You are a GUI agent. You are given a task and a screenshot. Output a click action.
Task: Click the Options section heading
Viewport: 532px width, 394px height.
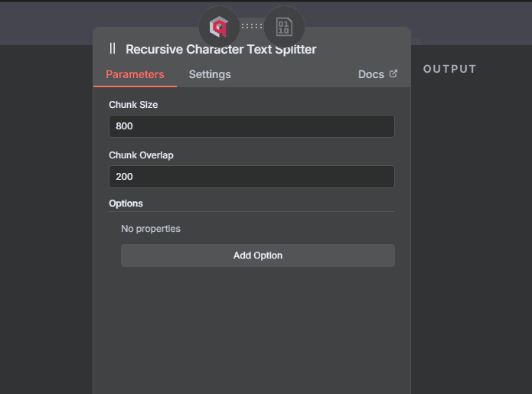126,204
